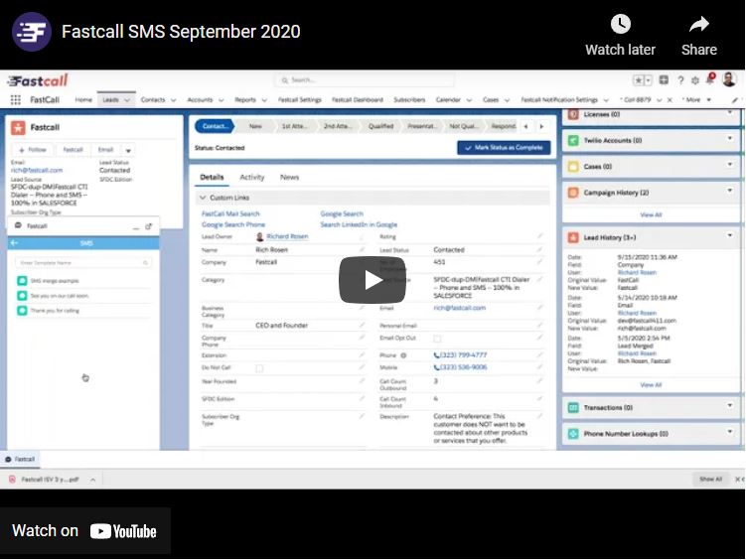This screenshot has height=560, width=746.
Task: Click the favorites star icon
Action: coord(639,80)
